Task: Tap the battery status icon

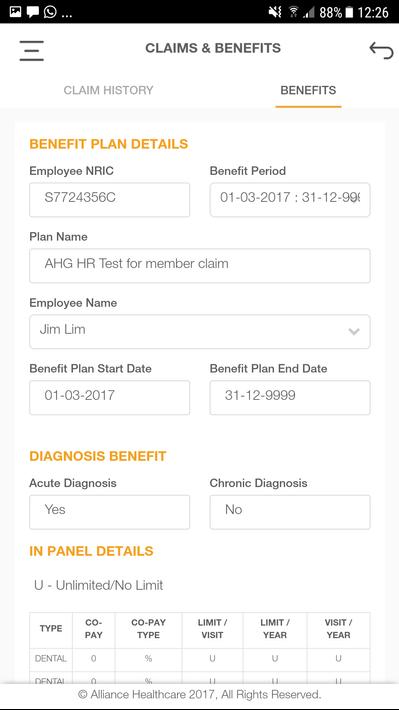Action: [x=349, y=12]
